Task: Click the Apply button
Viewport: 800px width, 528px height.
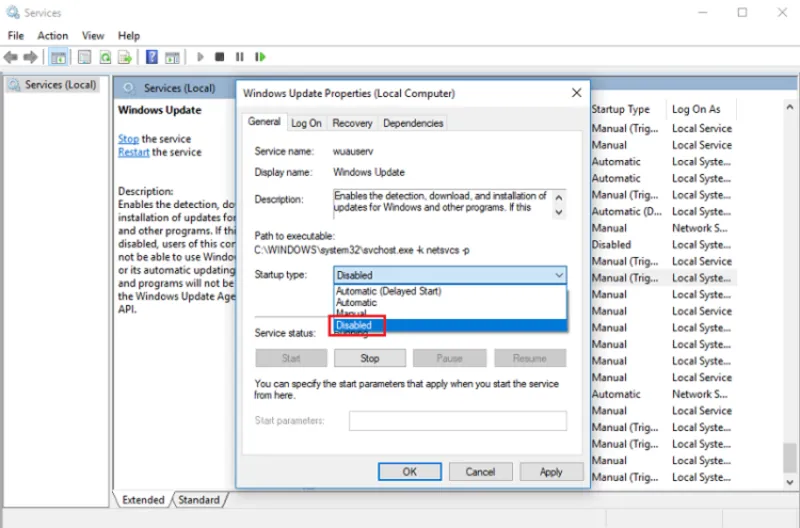Action: [x=550, y=472]
